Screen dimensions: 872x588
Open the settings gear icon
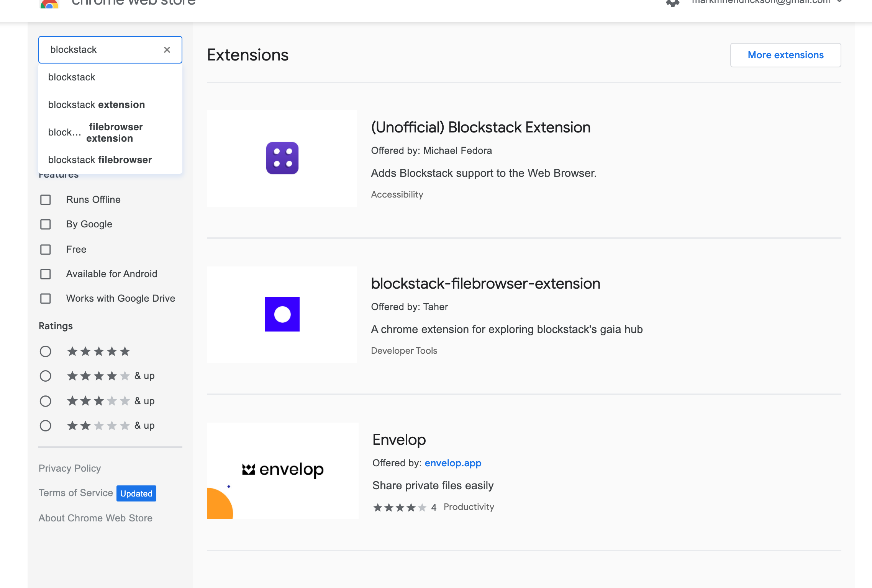[672, 3]
